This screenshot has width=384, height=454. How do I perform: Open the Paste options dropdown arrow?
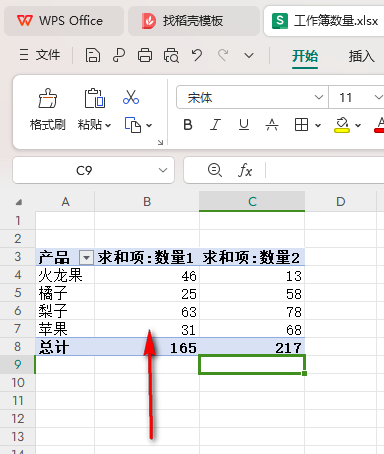(108, 126)
